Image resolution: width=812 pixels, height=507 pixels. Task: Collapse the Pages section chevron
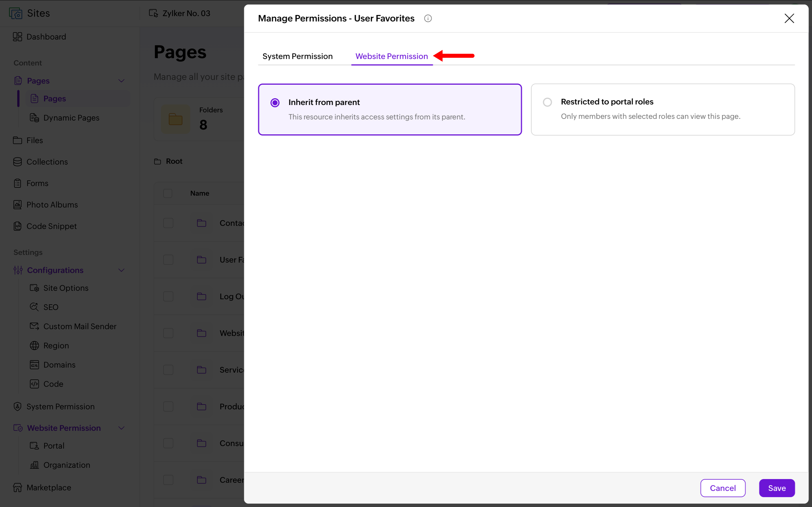121,81
